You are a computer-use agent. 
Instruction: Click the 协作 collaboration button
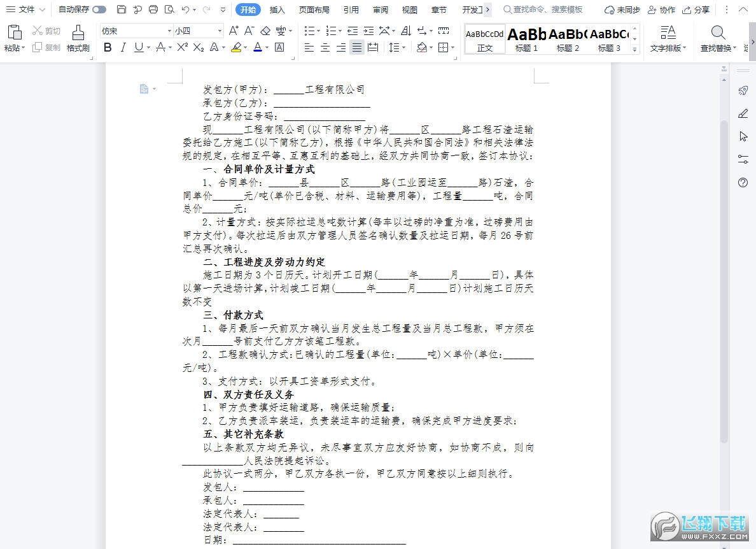tap(662, 10)
